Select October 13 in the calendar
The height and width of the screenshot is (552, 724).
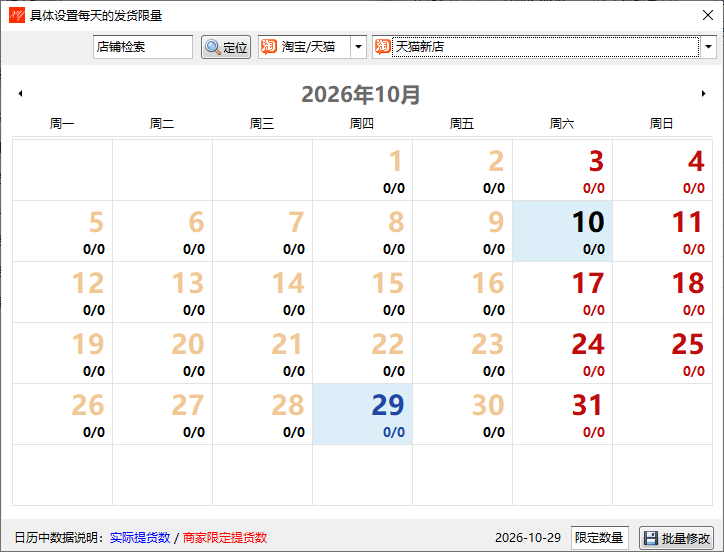(163, 292)
